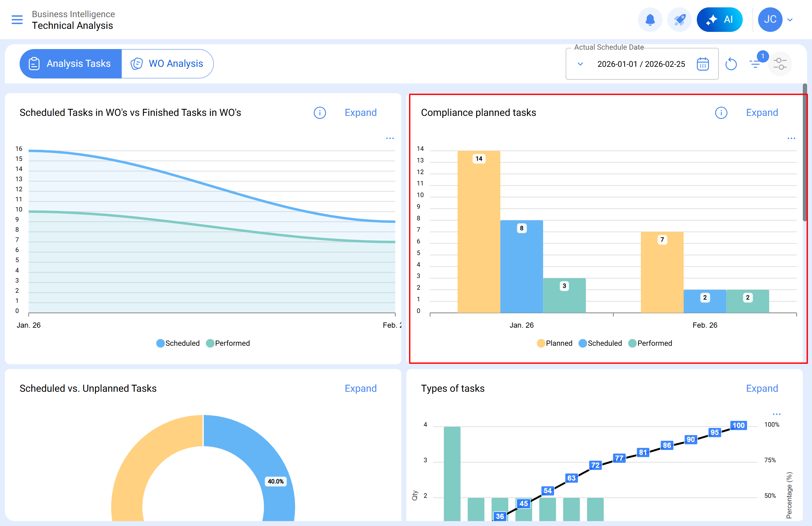Viewport: 812px width, 526px height.
Task: Open the settings sliders icon
Action: pyautogui.click(x=780, y=64)
